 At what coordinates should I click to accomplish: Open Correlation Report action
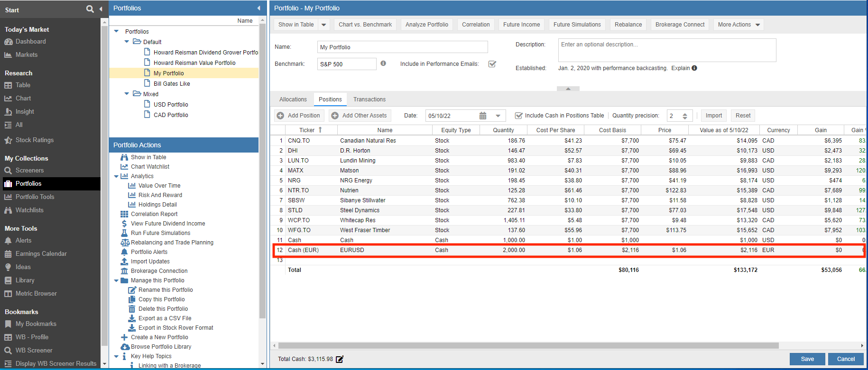tap(154, 214)
